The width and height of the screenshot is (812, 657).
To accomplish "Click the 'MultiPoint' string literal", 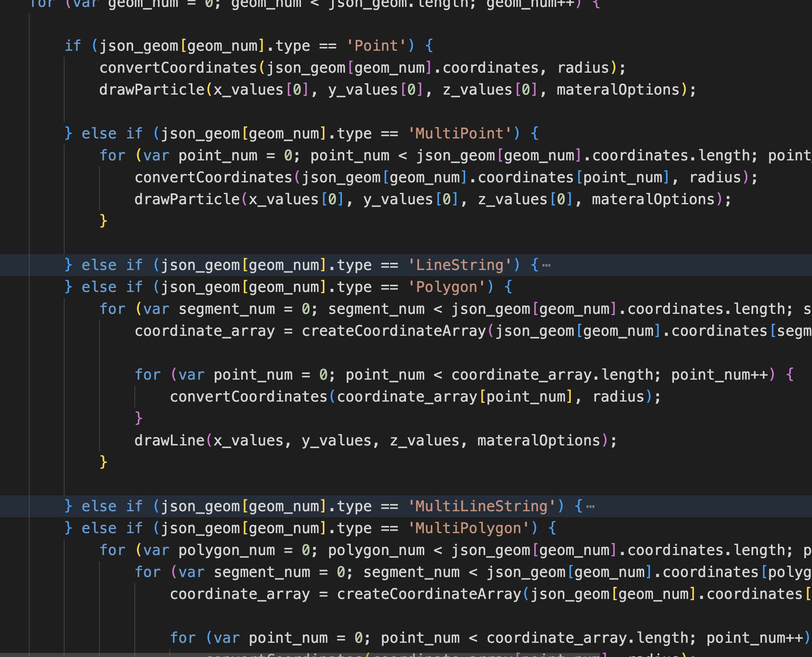I will tap(460, 134).
